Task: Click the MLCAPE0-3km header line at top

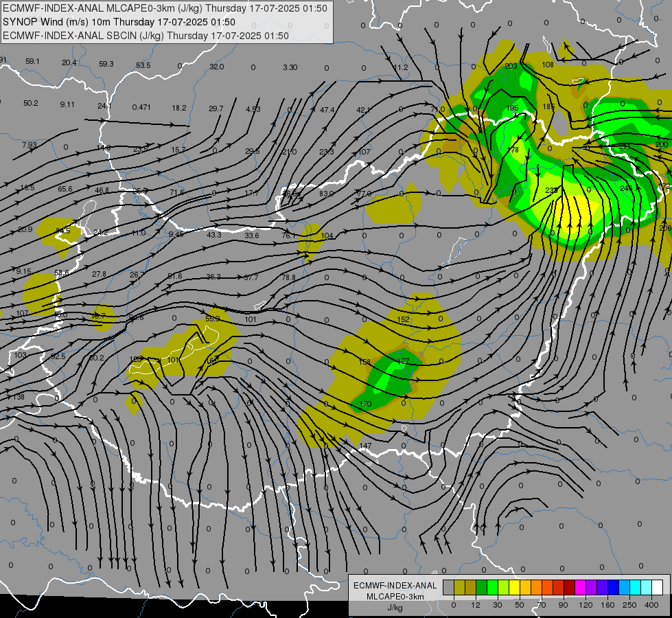Action: tap(165, 8)
